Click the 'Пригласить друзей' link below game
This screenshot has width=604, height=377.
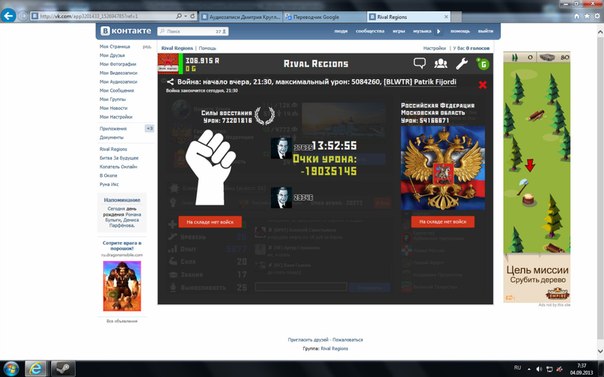point(308,340)
